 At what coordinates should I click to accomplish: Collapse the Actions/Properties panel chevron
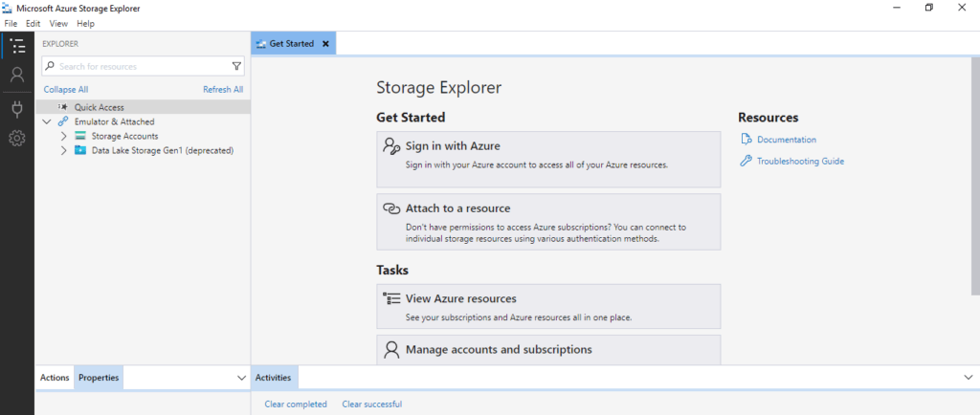click(x=242, y=378)
